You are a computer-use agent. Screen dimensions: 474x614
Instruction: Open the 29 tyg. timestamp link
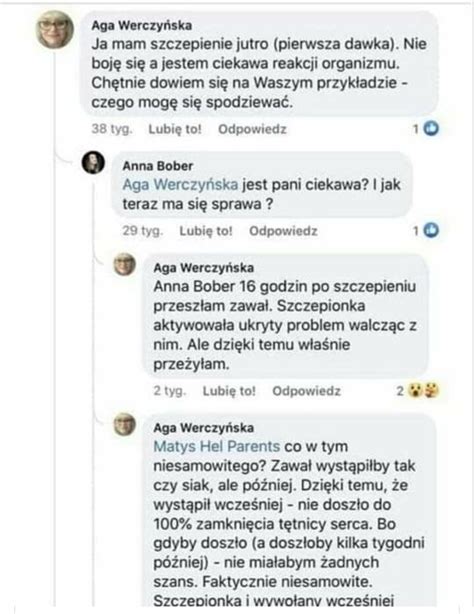tap(143, 231)
